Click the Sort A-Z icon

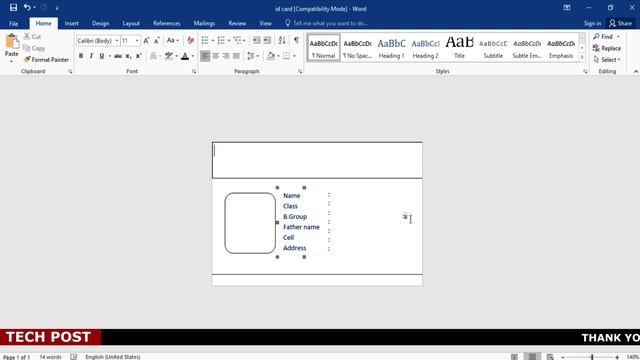[x=282, y=40]
